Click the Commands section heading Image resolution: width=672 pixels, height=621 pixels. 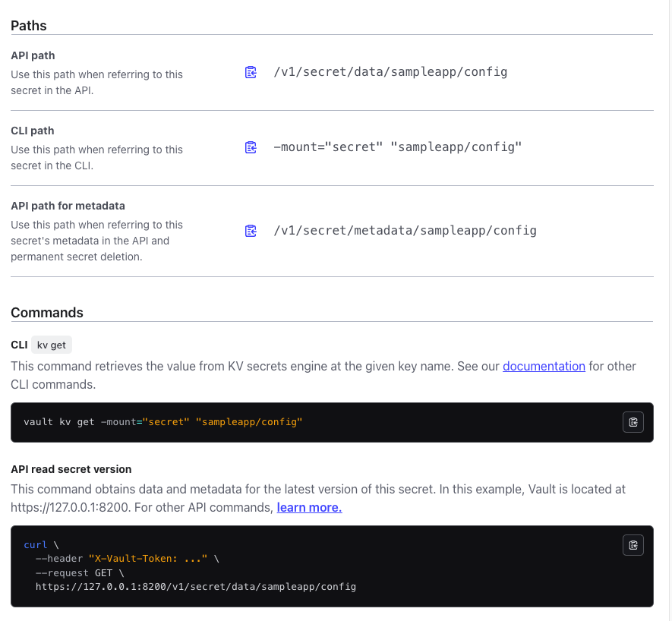47,313
